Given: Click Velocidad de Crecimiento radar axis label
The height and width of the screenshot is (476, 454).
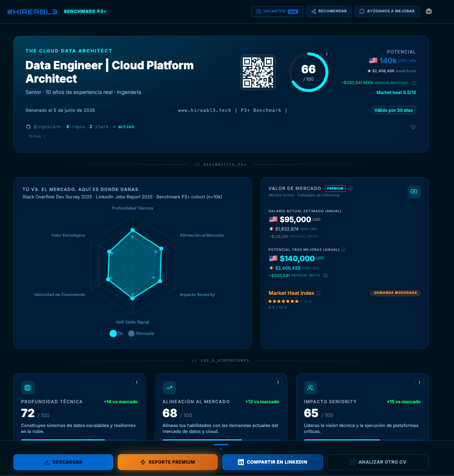Looking at the screenshot, I should pyautogui.click(x=60, y=294).
